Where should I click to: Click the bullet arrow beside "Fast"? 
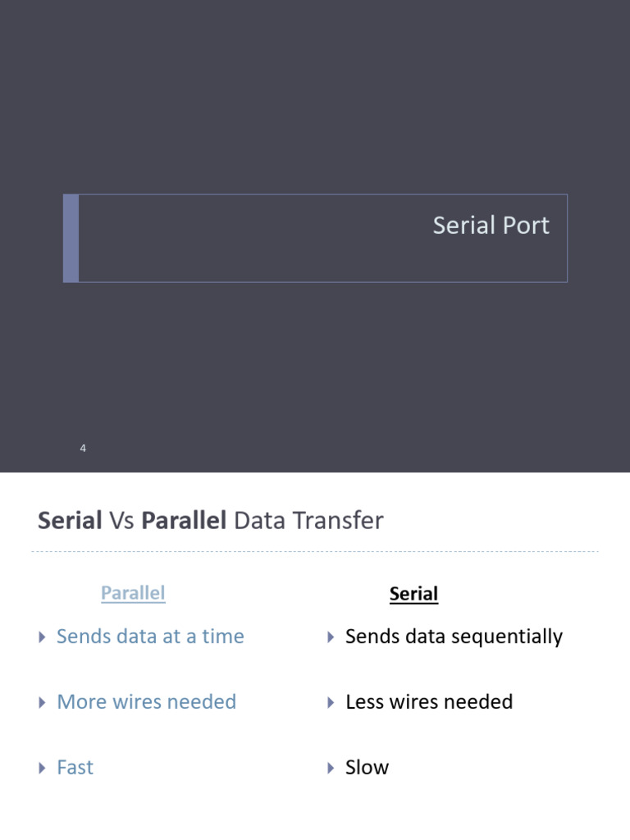click(x=43, y=769)
